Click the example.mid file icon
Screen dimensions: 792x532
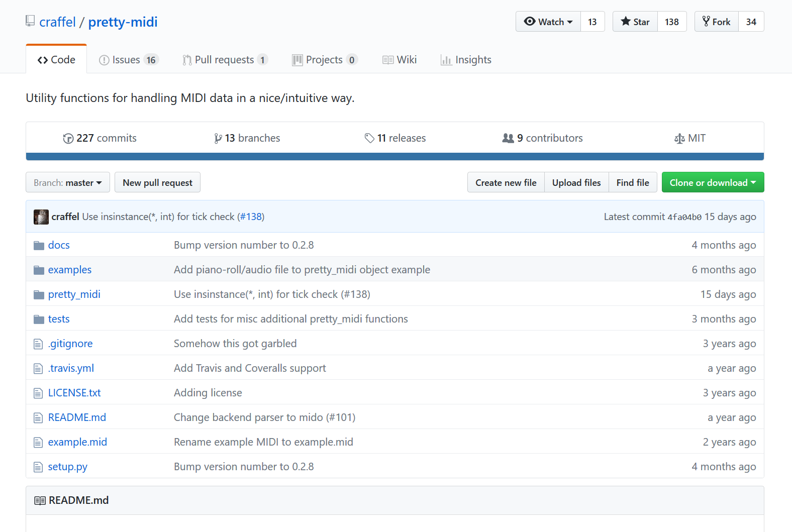pyautogui.click(x=38, y=442)
